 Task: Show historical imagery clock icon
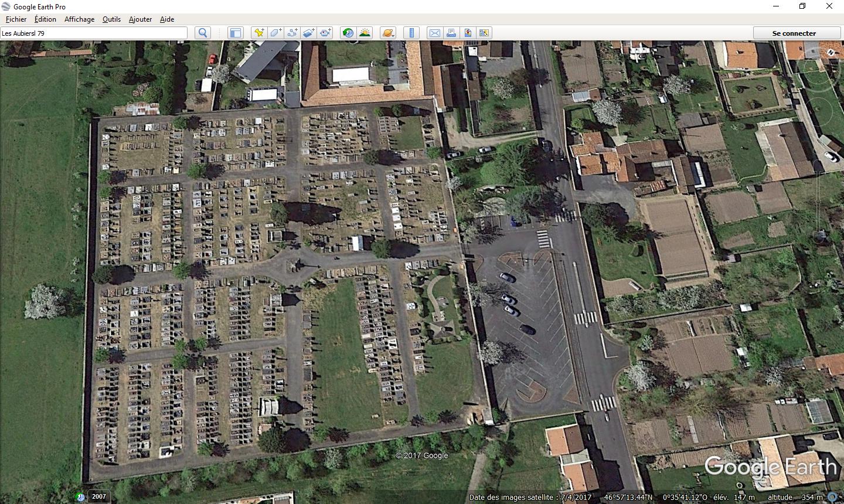(348, 33)
